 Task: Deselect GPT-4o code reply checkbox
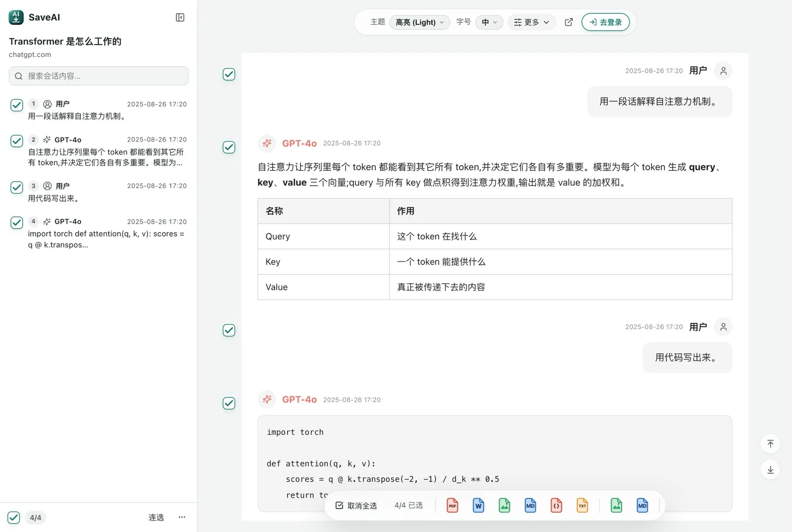[229, 403]
